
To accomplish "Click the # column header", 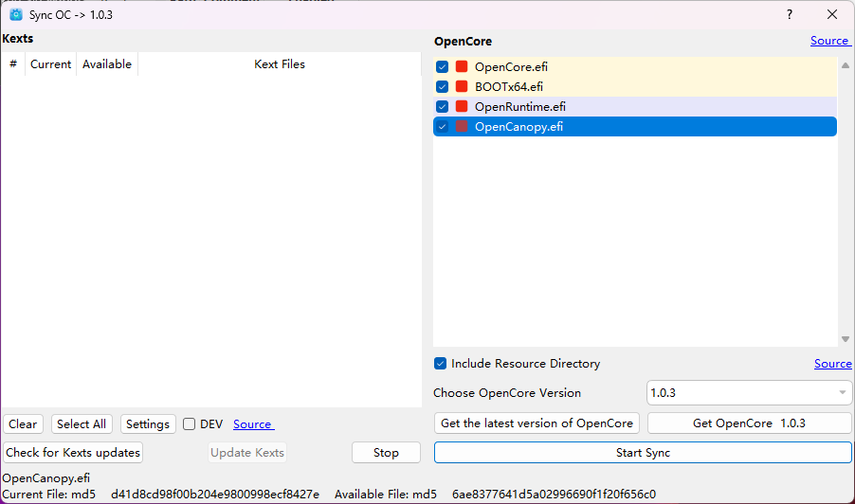I will (13, 63).
